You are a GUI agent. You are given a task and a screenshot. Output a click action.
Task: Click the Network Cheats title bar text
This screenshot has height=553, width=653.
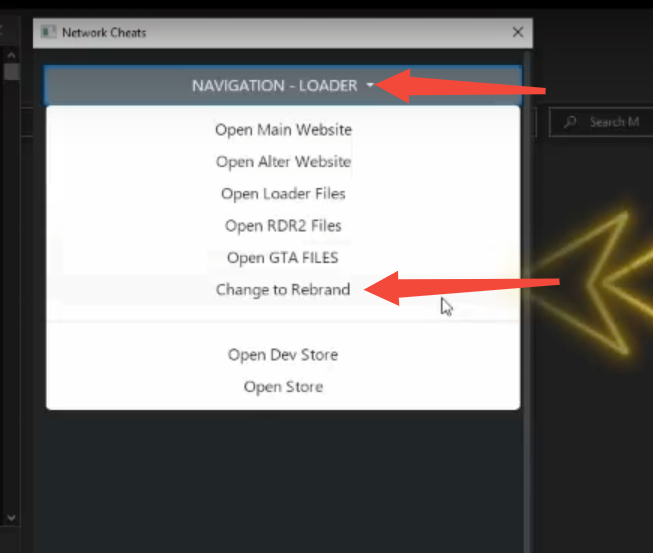[x=104, y=32]
